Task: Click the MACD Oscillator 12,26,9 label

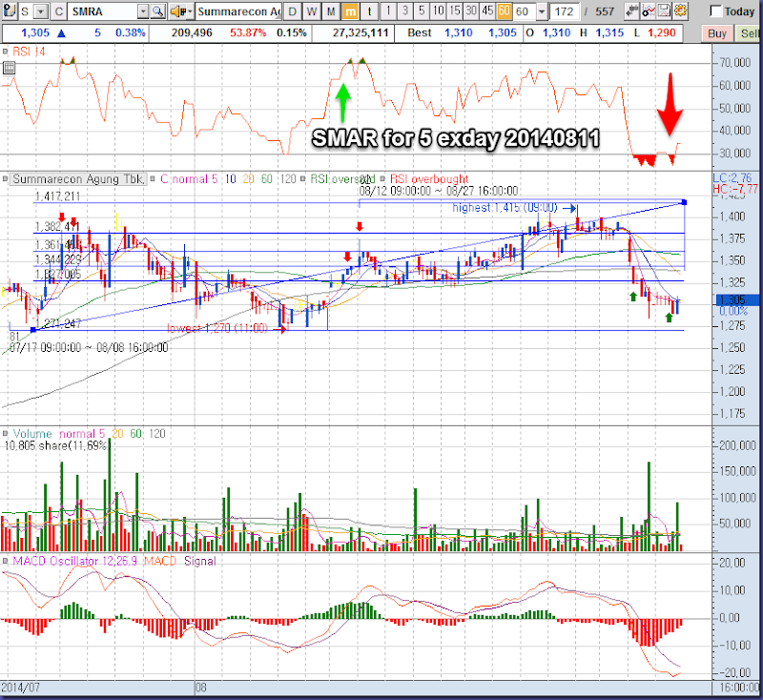Action: (75, 561)
